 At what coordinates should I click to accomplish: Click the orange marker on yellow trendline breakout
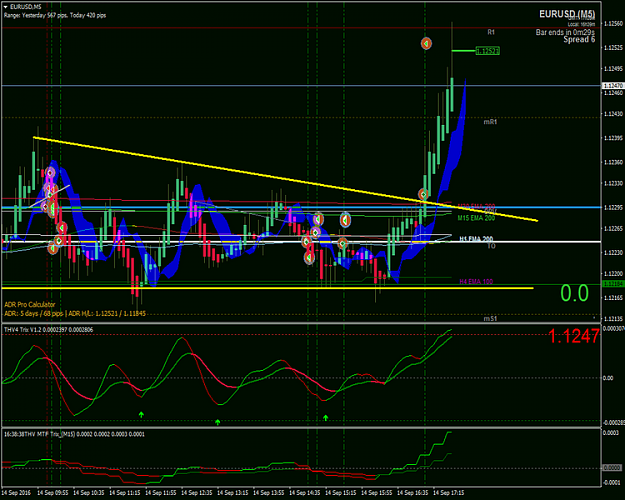423,195
